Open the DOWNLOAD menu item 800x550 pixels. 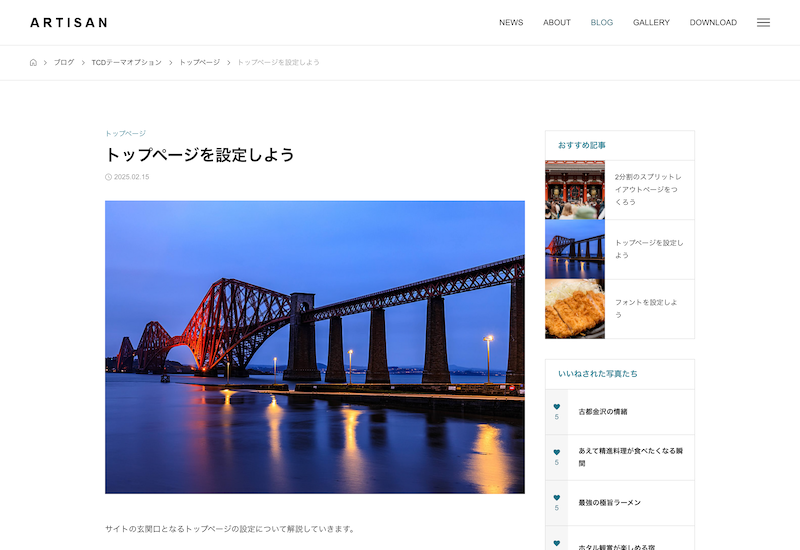[x=713, y=22]
